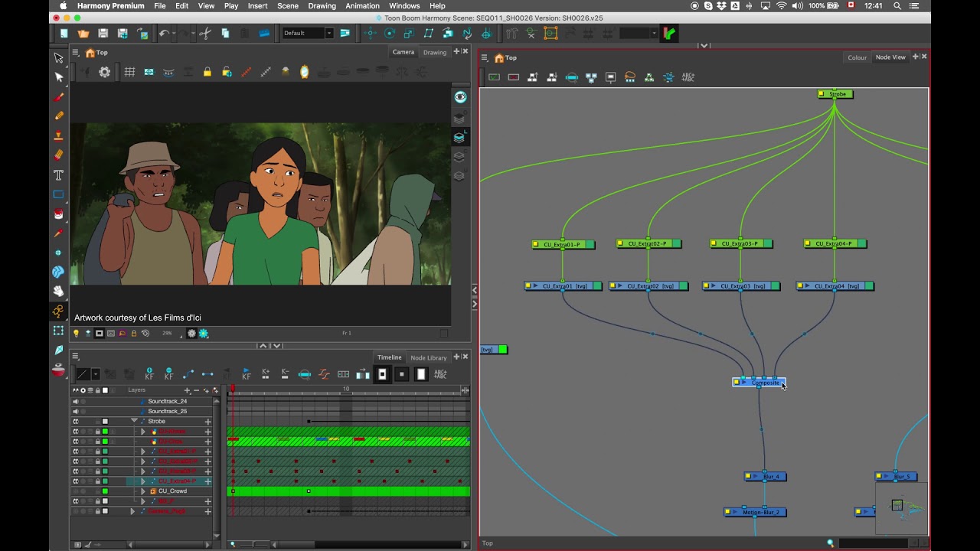Select the Pencil tool in the tools sidebar
980x551 pixels.
(x=59, y=116)
